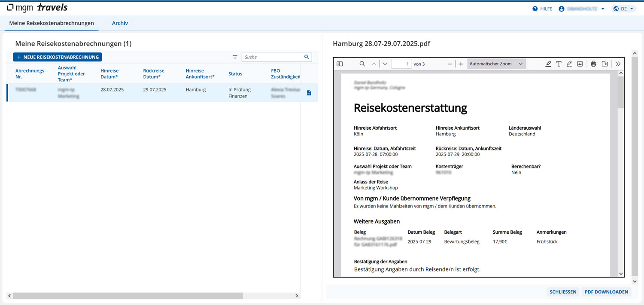Open the DE language selector

pyautogui.click(x=624, y=9)
